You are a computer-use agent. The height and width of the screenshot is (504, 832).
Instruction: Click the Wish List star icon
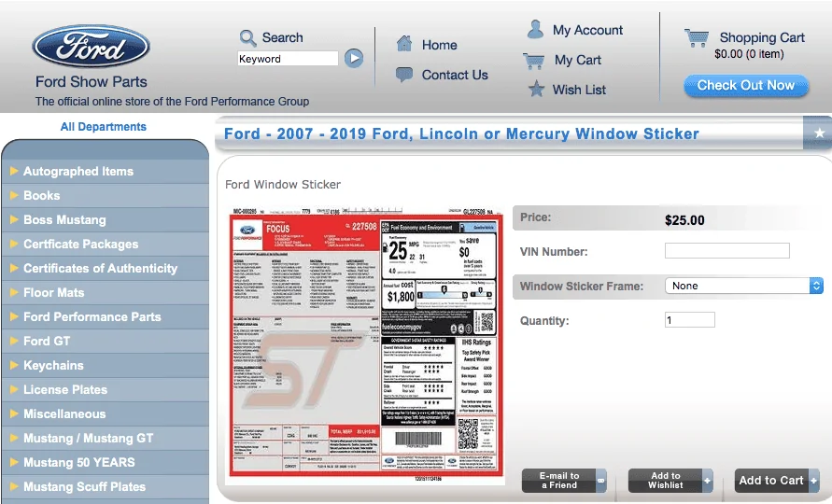click(x=536, y=89)
